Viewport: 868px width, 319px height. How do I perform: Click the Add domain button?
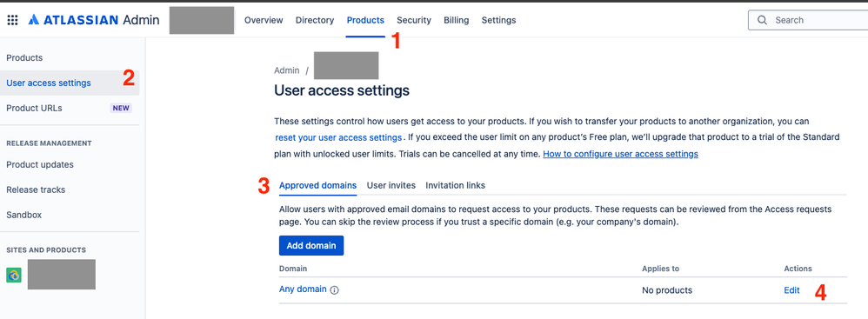311,245
